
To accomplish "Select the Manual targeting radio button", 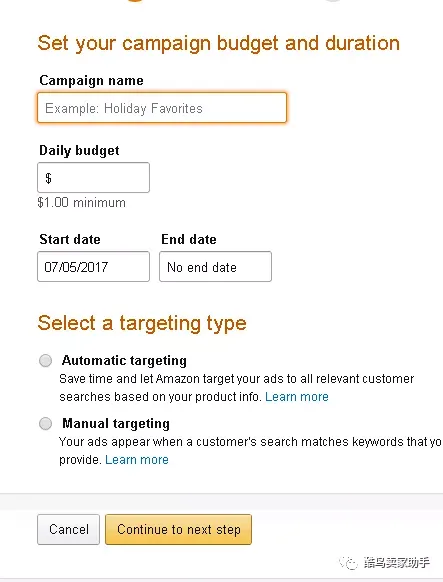I will pos(46,424).
